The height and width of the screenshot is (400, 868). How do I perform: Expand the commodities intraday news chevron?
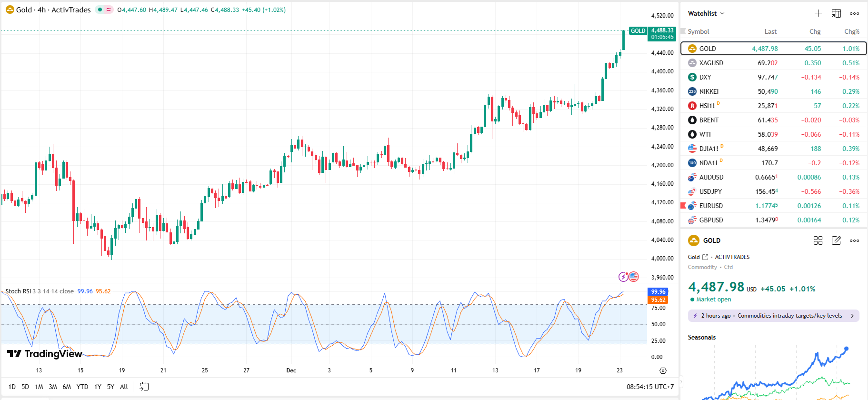pyautogui.click(x=852, y=316)
